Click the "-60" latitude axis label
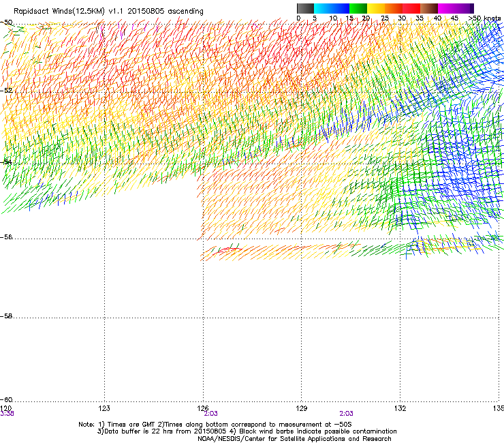The width and height of the screenshot is (504, 443). pos(6,399)
